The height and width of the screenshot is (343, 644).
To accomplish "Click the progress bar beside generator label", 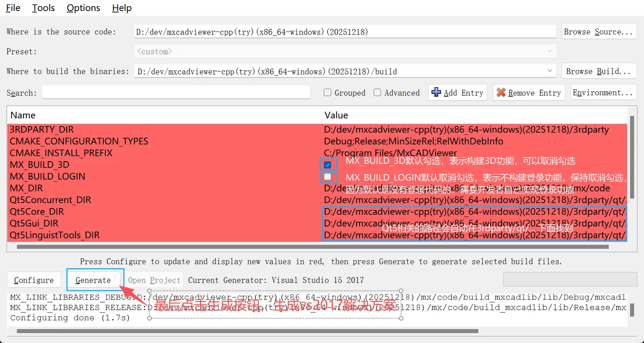I will pyautogui.click(x=570, y=279).
